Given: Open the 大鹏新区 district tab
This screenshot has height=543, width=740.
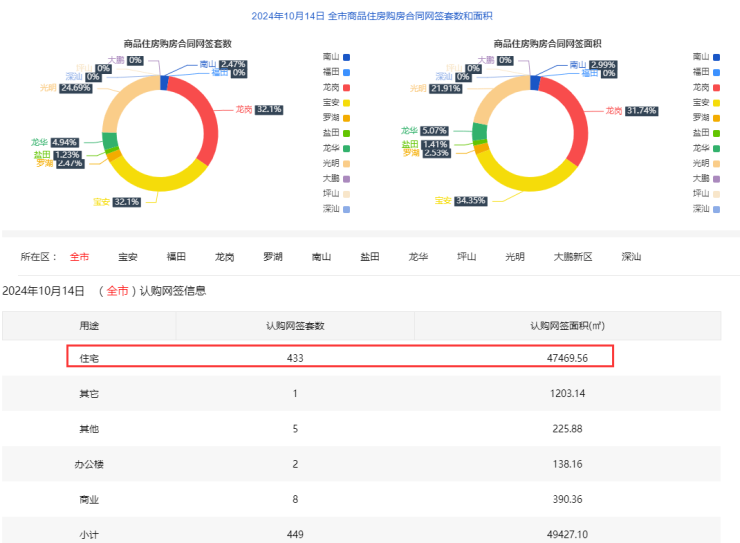Looking at the screenshot, I should pyautogui.click(x=573, y=257).
